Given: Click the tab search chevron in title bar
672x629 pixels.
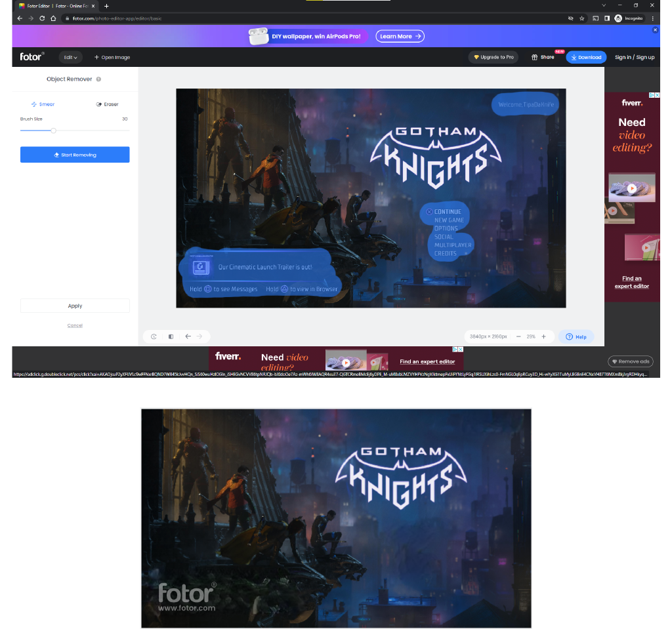Looking at the screenshot, I should [604, 5].
